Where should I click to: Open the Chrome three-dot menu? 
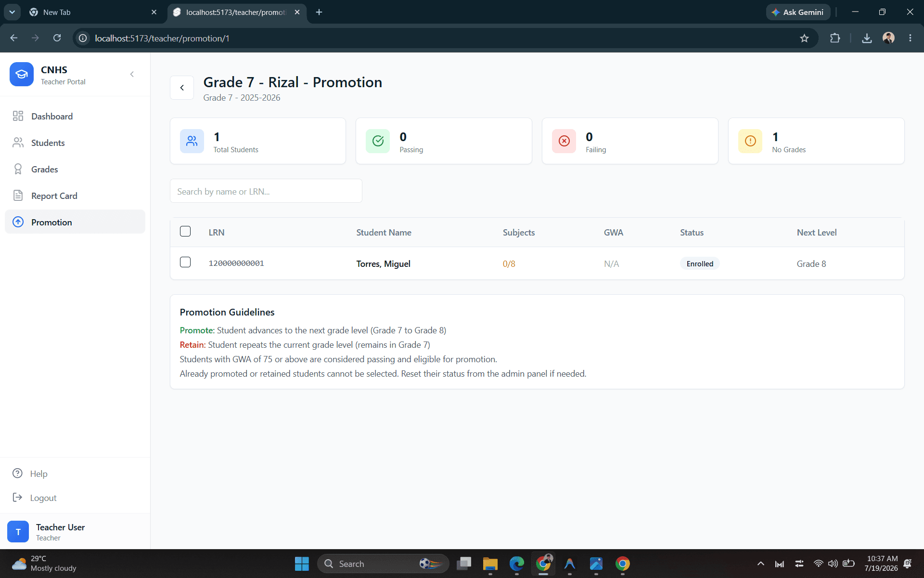point(910,38)
